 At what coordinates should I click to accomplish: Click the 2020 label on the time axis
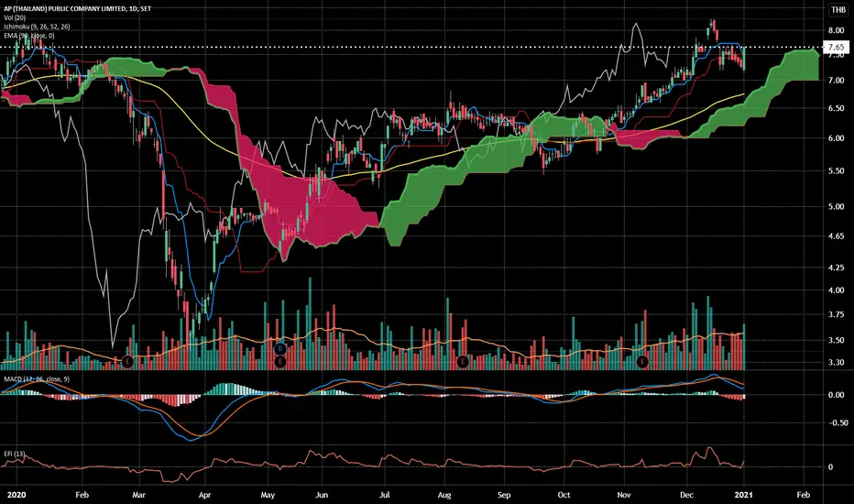[16, 495]
